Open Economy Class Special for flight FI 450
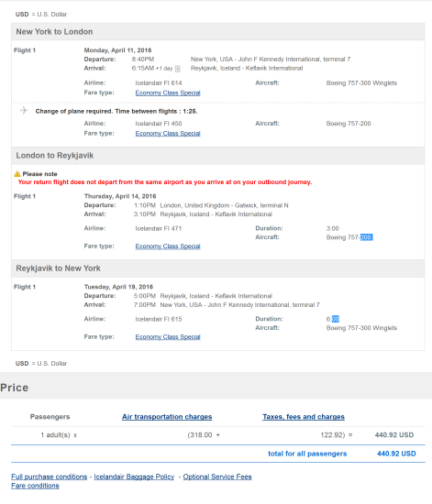Image resolution: width=432 pixels, height=504 pixels. coord(168,133)
